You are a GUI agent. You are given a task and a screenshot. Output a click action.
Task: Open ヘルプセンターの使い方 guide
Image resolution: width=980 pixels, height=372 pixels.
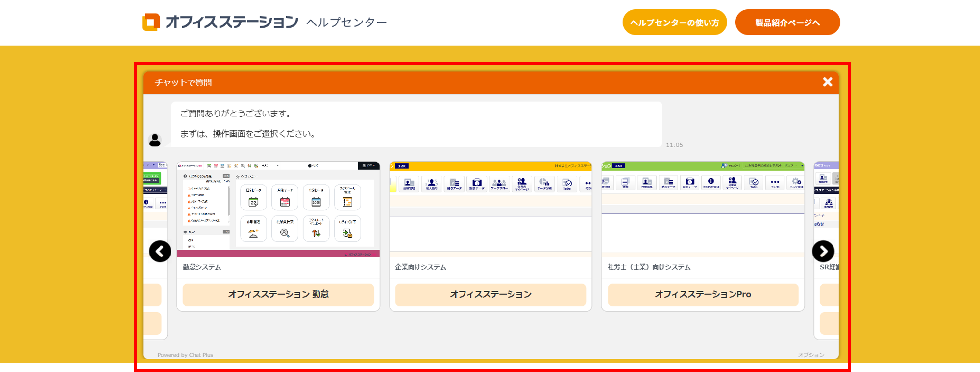tap(675, 23)
